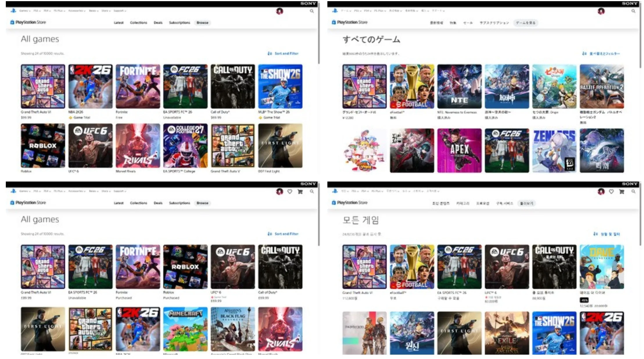Select the Browse tab in the UK pound store
The height and width of the screenshot is (359, 644).
pyautogui.click(x=202, y=203)
